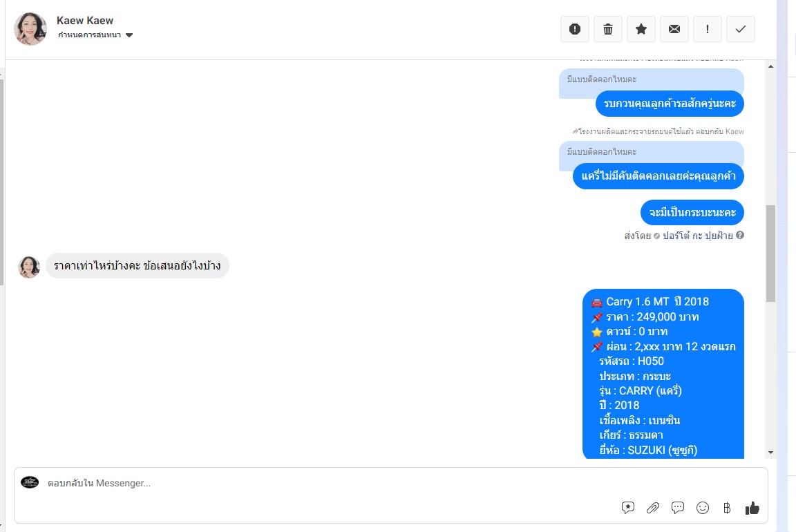The width and height of the screenshot is (796, 532).
Task: Open emoji picker smiley icon
Action: [703, 508]
